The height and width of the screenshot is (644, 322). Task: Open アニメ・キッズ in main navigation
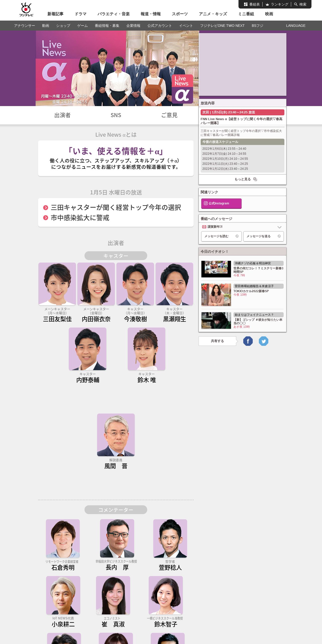tap(213, 14)
